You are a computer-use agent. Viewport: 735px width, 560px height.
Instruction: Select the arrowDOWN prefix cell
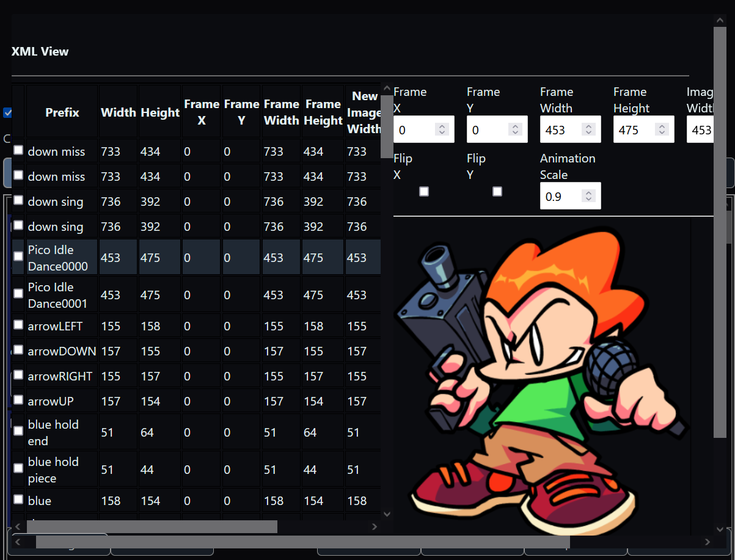point(62,351)
